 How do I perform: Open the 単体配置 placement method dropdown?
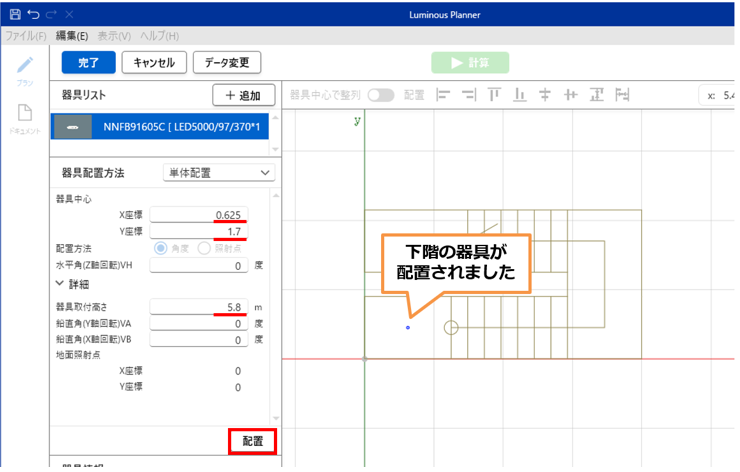218,173
